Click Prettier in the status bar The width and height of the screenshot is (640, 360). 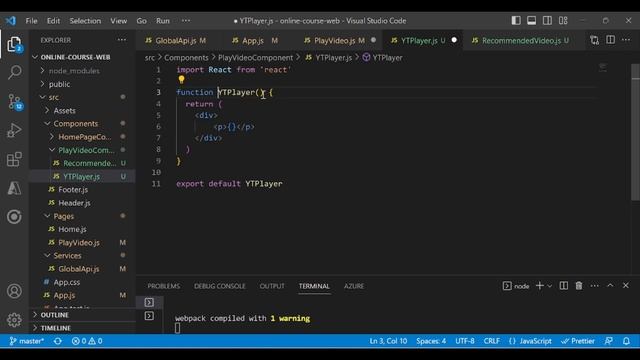coord(578,341)
